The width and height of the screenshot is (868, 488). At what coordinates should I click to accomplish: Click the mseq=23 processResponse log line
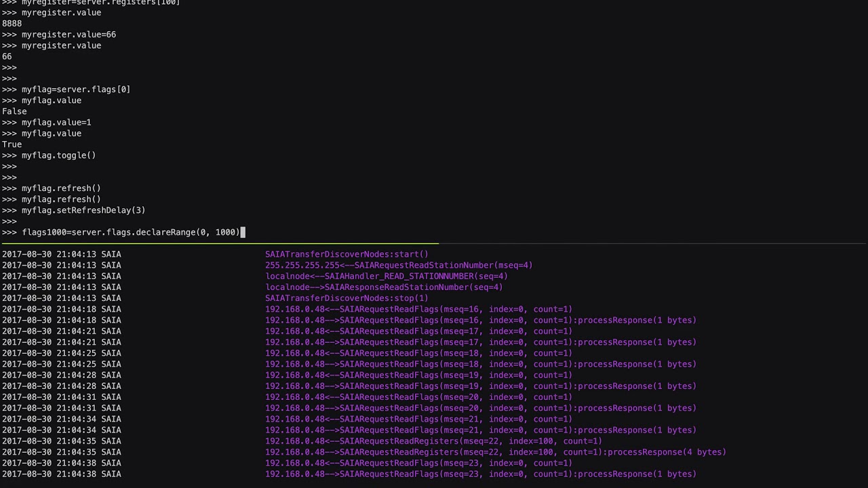tap(480, 474)
